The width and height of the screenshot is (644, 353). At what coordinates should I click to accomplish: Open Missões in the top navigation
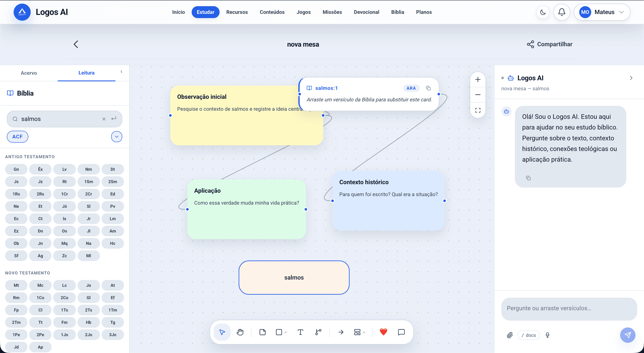[x=332, y=12]
